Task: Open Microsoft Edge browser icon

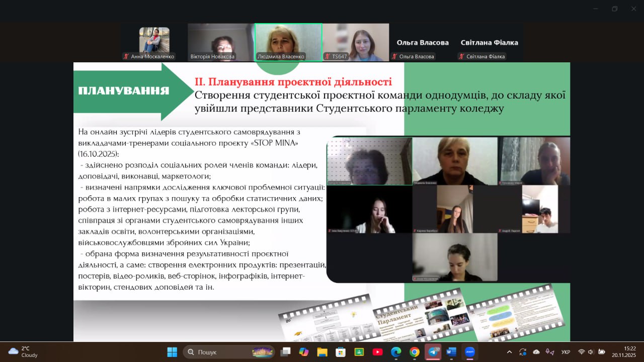Action: (396, 352)
